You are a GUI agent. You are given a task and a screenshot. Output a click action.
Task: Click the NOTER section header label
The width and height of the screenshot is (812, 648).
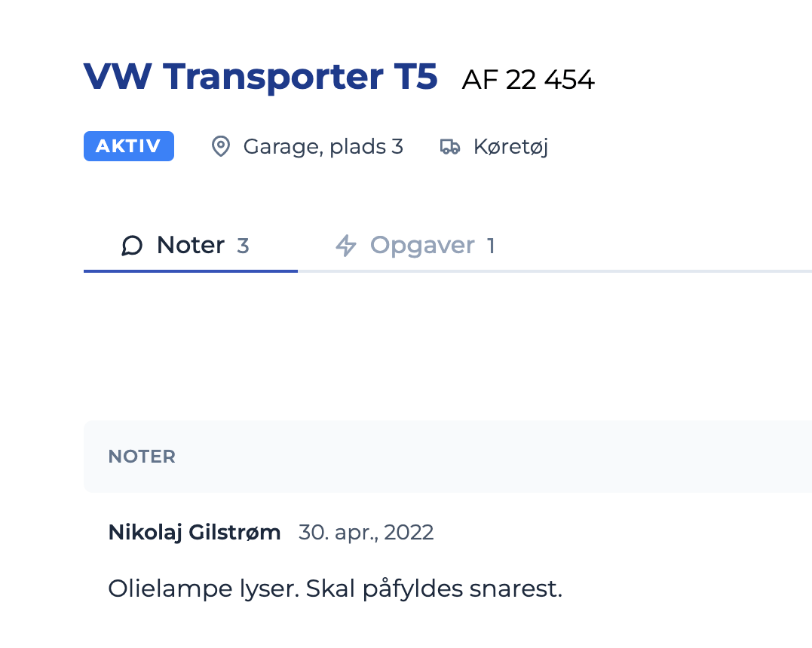pos(142,457)
